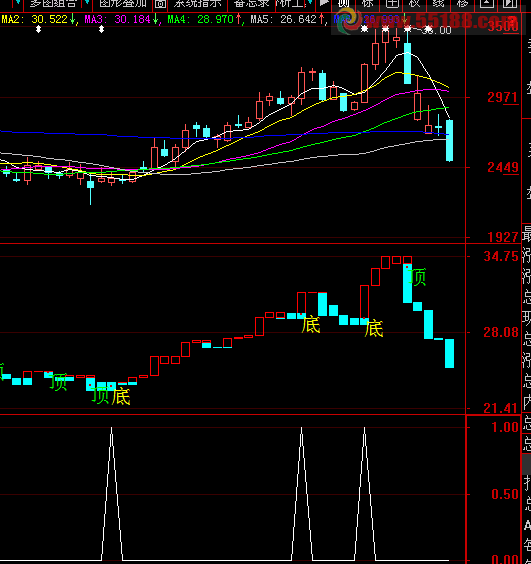The image size is (531, 564).
Task: Select the 移 move tool icon
Action: tap(462, 4)
